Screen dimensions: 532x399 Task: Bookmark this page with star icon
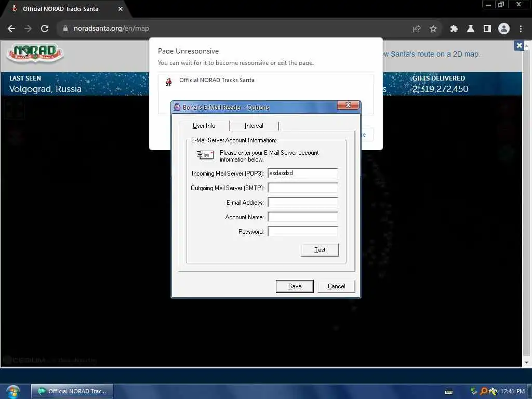[433, 29]
